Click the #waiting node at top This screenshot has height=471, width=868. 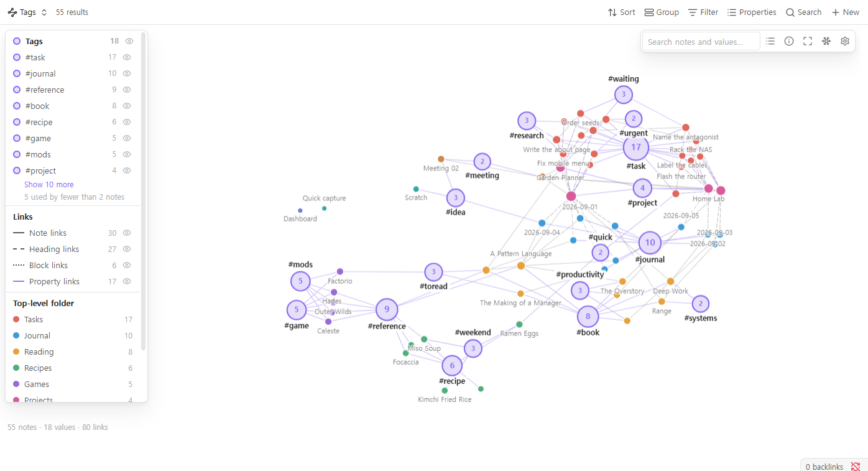(x=624, y=95)
